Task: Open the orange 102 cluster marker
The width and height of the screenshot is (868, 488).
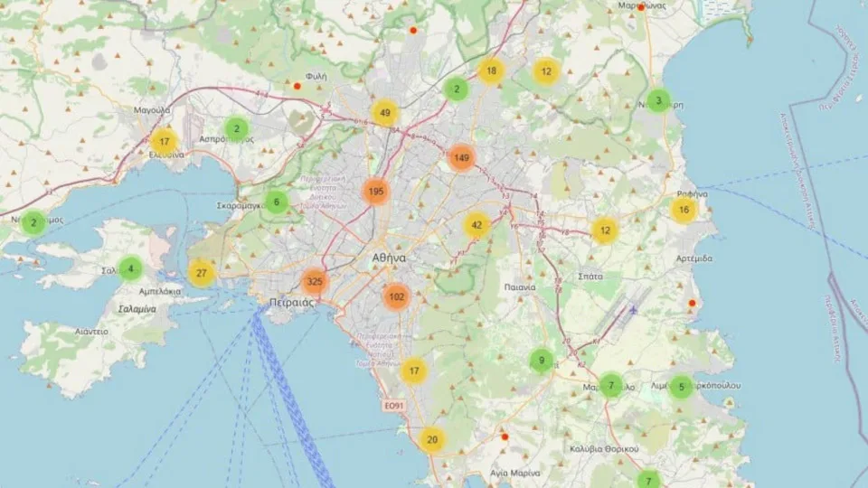Action: 396,297
